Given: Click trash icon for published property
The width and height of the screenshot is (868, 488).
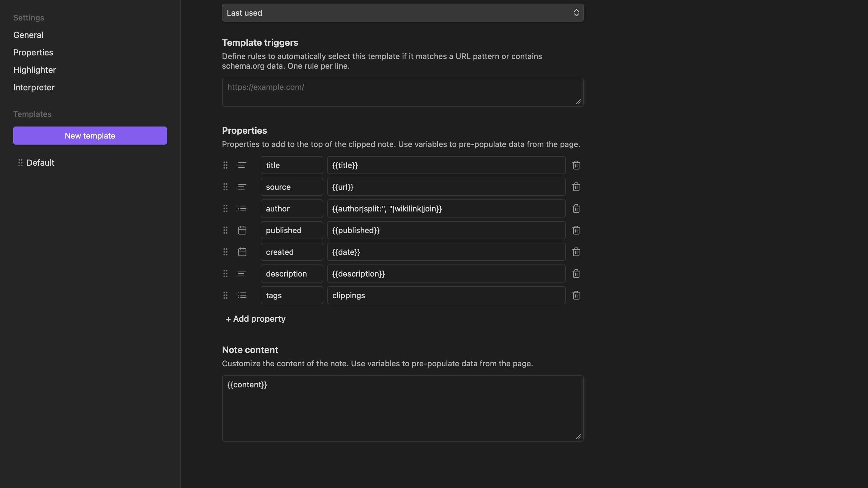Looking at the screenshot, I should pyautogui.click(x=576, y=230).
